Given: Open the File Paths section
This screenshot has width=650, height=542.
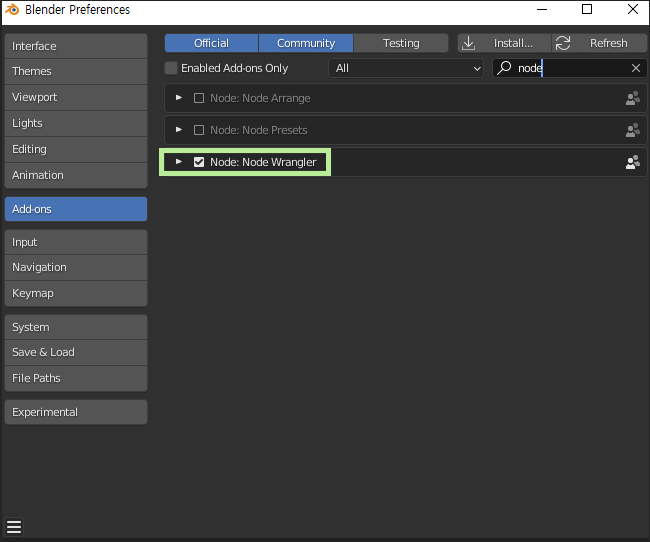Looking at the screenshot, I should pyautogui.click(x=76, y=379).
